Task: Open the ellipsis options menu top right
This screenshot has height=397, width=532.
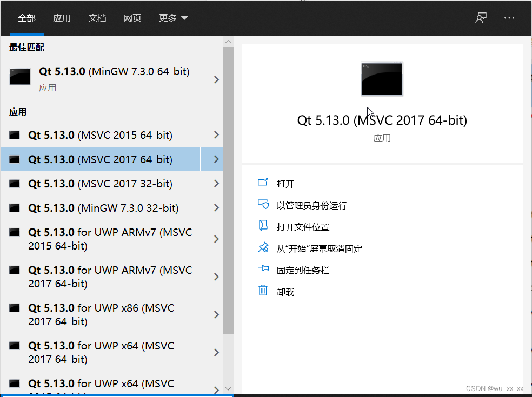Action: pyautogui.click(x=509, y=18)
